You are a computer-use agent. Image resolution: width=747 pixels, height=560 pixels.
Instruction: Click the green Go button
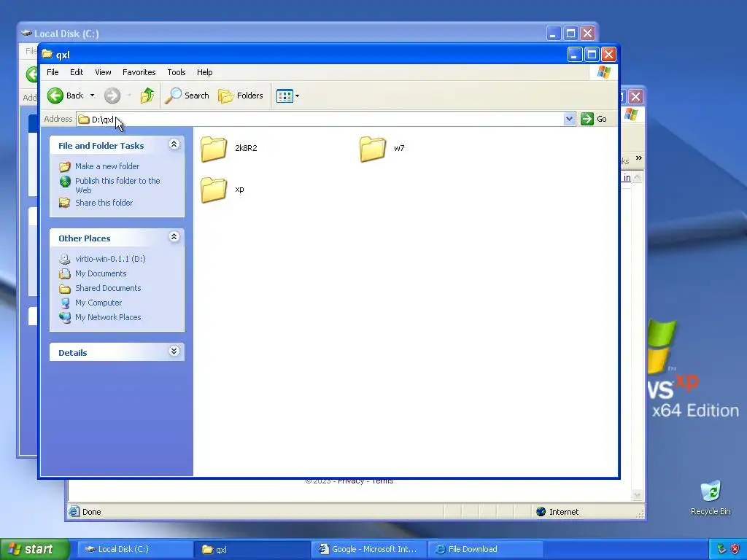[x=594, y=119]
